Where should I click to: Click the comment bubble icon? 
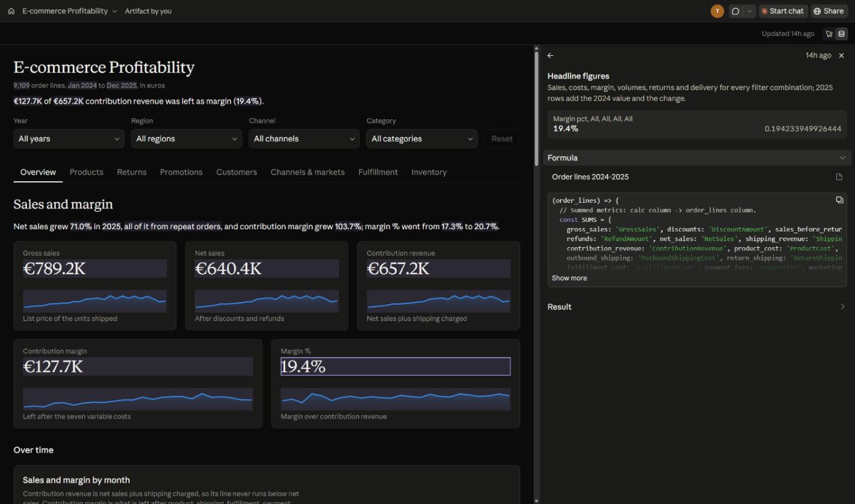736,11
